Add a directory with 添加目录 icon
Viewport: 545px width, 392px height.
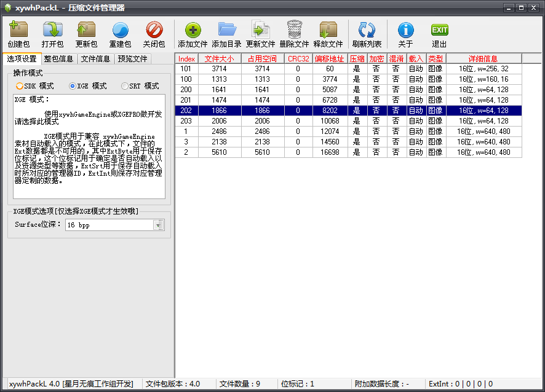(x=226, y=34)
